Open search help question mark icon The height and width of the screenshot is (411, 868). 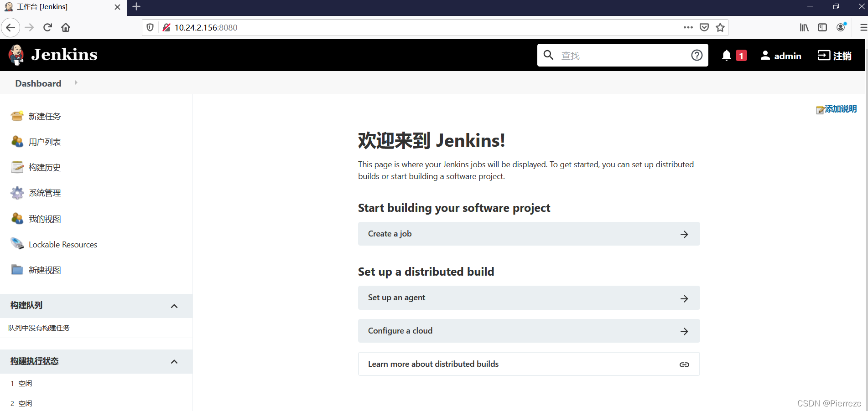point(696,55)
